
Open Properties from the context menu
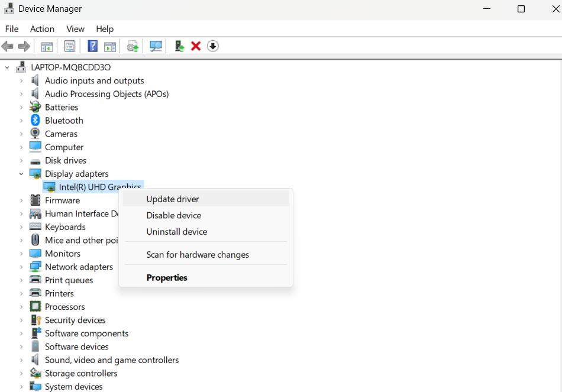pyautogui.click(x=167, y=278)
